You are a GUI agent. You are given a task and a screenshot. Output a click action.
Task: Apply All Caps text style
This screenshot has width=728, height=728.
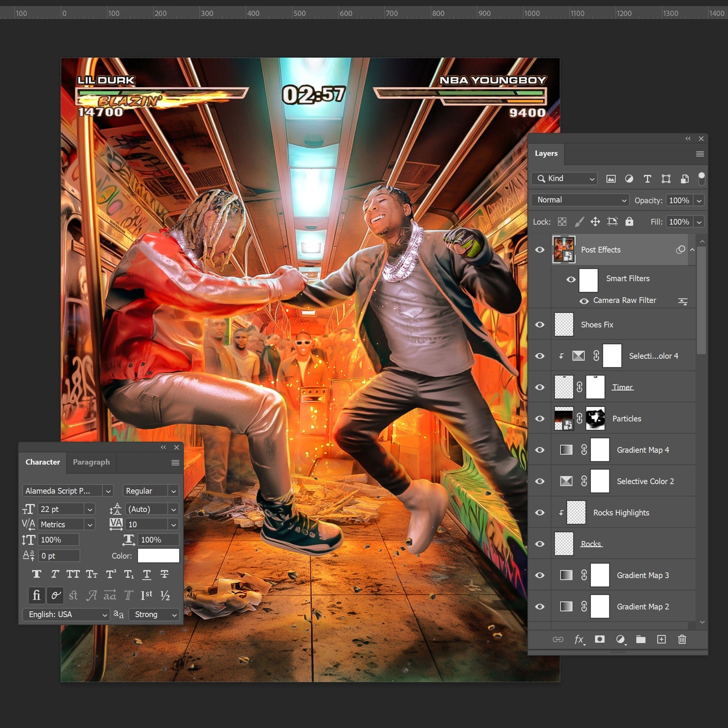[x=73, y=574]
